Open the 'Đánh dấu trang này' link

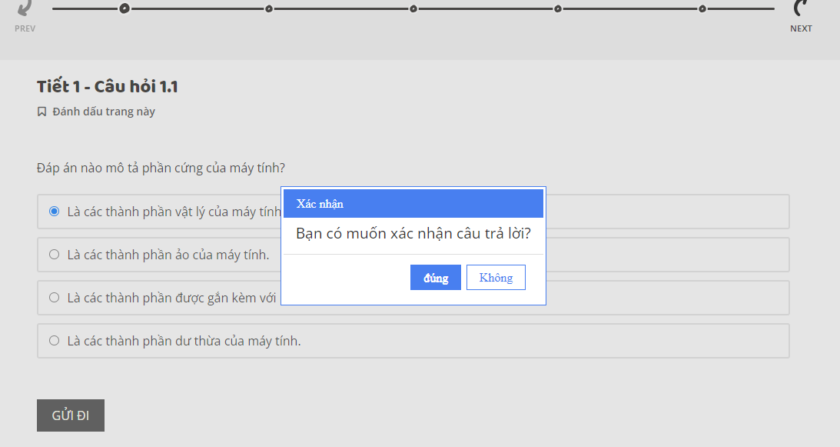pyautogui.click(x=103, y=112)
